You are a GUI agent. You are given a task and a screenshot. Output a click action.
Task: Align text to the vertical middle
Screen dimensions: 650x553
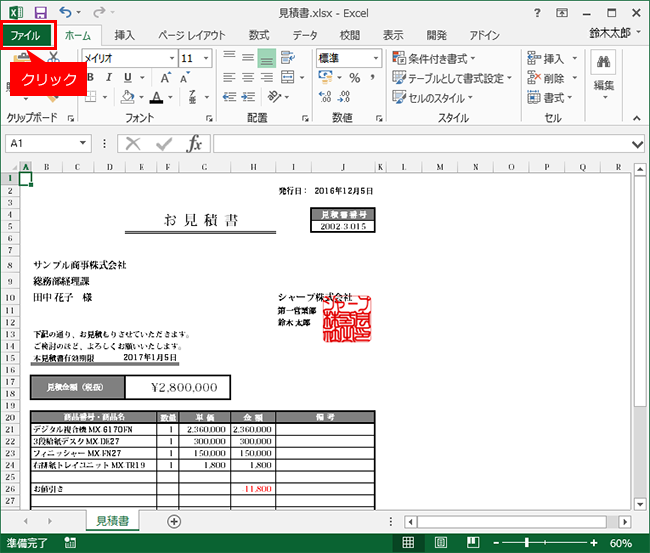(248, 58)
